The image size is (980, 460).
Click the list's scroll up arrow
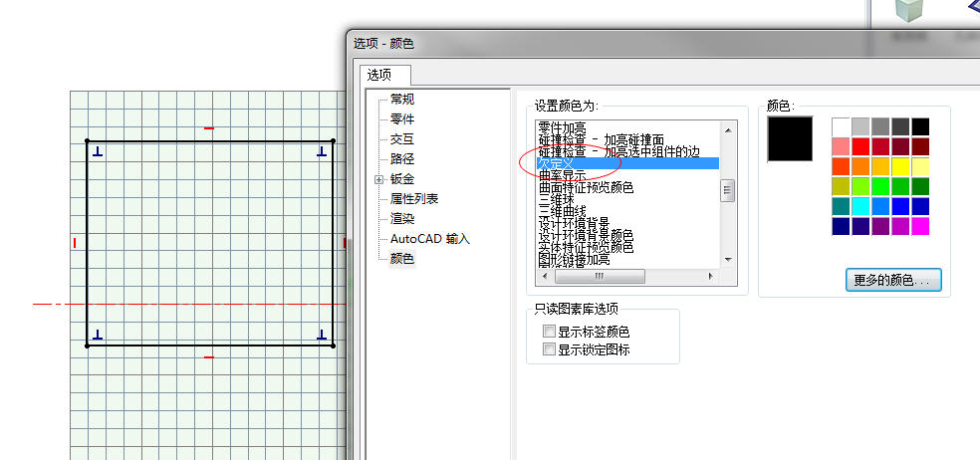[728, 129]
